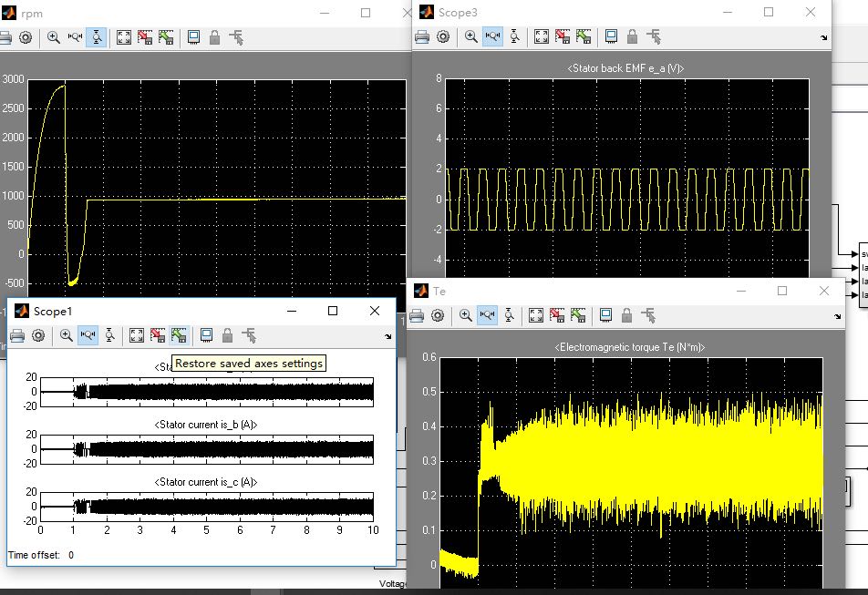Open signal selector in Te scope

(x=648, y=315)
